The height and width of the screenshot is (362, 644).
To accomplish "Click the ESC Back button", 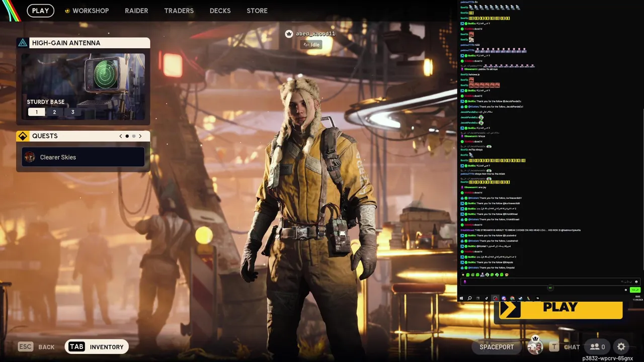I will click(36, 347).
